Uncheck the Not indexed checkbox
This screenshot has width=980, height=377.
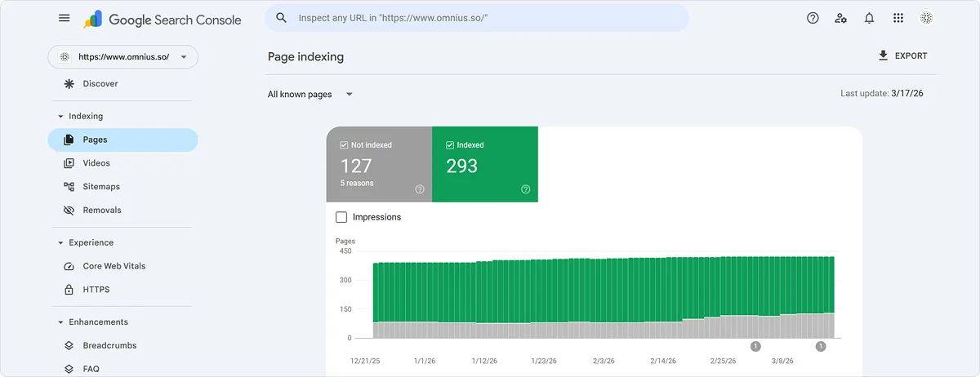coord(345,145)
